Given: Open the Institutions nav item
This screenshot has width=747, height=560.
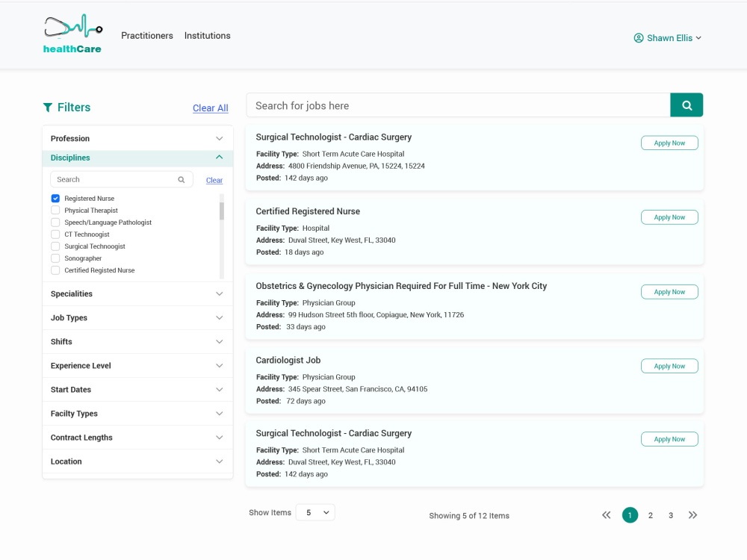Looking at the screenshot, I should coord(207,36).
